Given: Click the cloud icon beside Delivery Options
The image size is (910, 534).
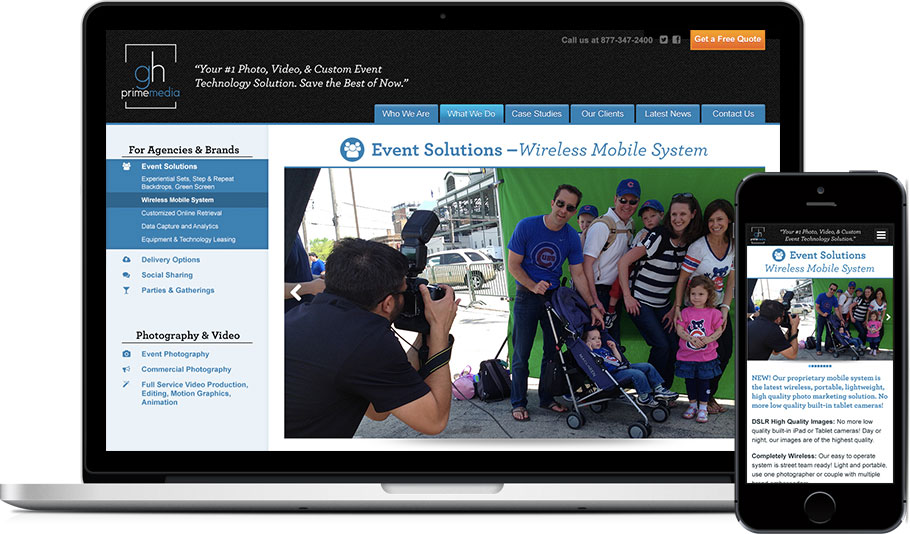Looking at the screenshot, I should [126, 260].
